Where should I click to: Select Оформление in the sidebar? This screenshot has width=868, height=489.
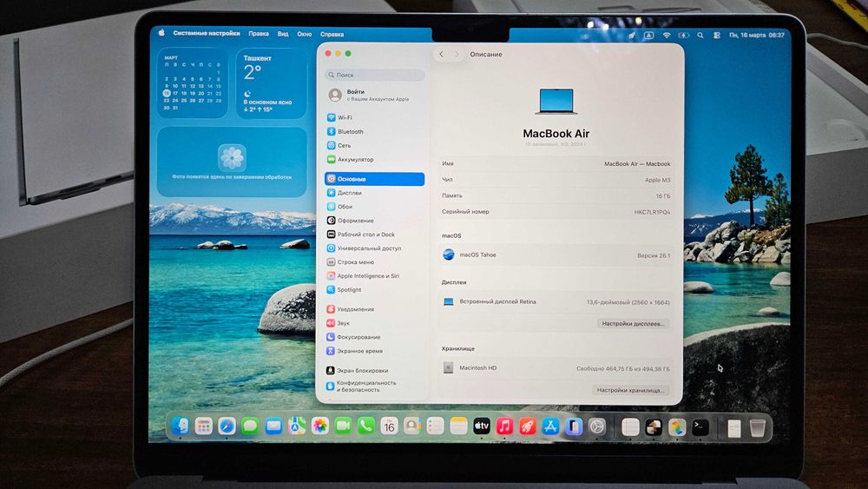[375, 221]
